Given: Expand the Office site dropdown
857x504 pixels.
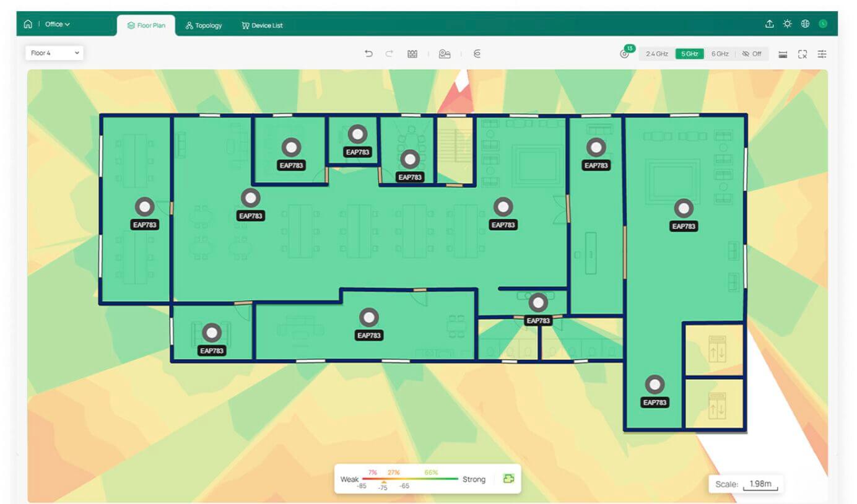Looking at the screenshot, I should (58, 24).
